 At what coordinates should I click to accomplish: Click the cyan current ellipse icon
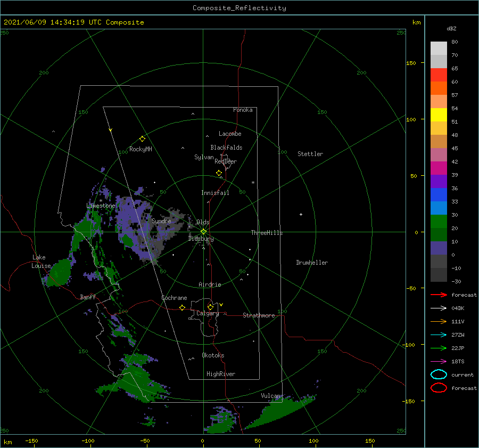[439, 374]
